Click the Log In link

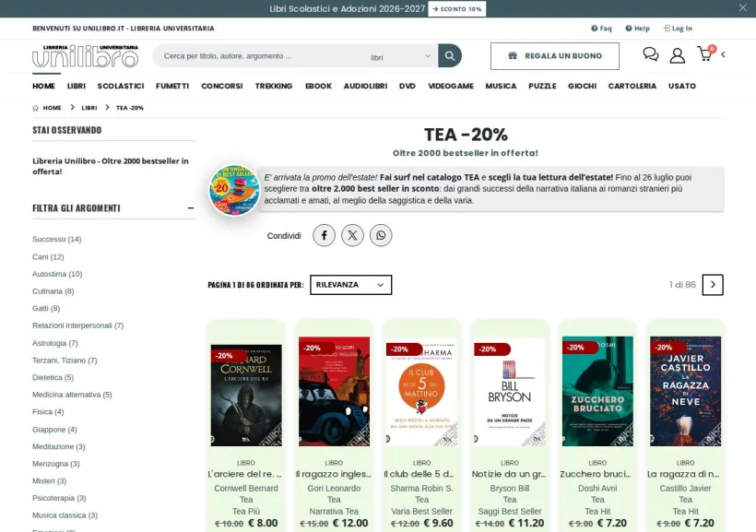point(678,29)
